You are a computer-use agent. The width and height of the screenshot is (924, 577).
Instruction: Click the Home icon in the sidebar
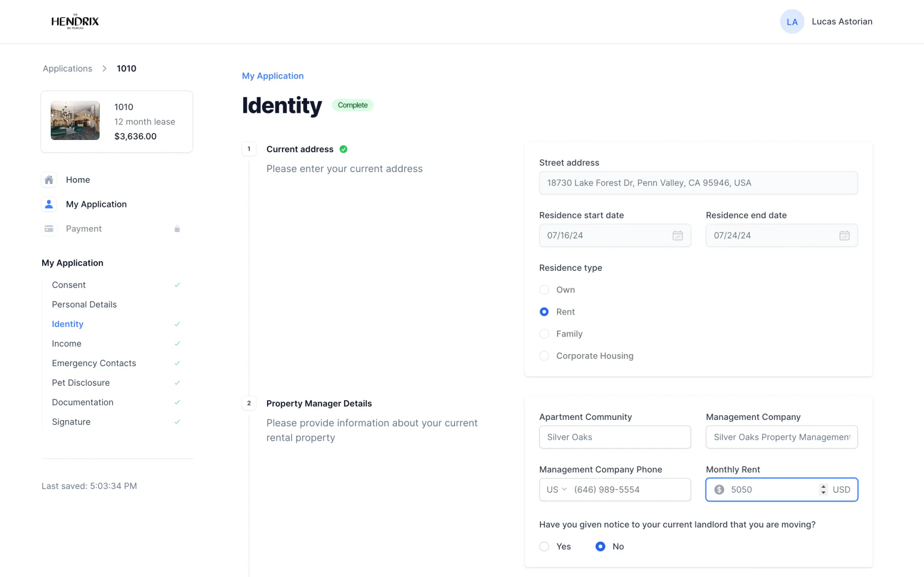(x=49, y=180)
